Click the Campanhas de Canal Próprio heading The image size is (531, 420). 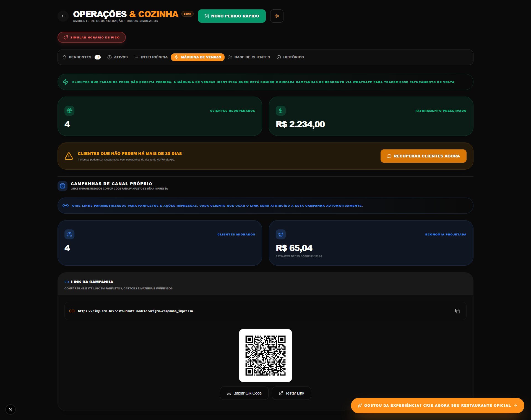click(x=111, y=184)
